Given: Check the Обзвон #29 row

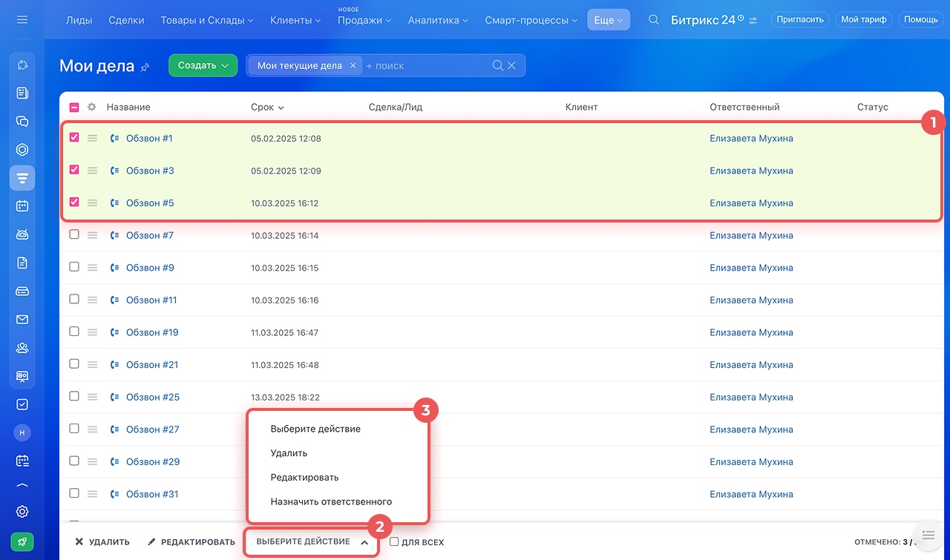Looking at the screenshot, I should (74, 461).
